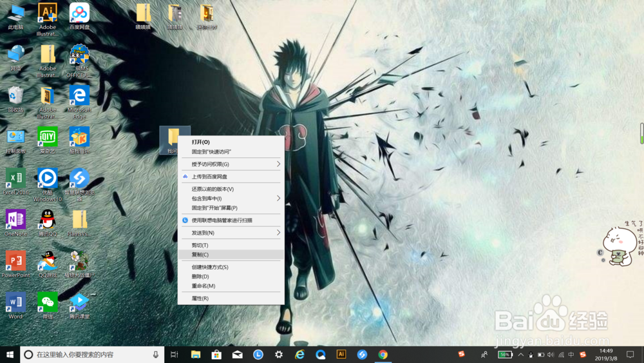Select the zipped Adobe Illustrator folder icon
Screen dimensions: 644x363
click(47, 61)
